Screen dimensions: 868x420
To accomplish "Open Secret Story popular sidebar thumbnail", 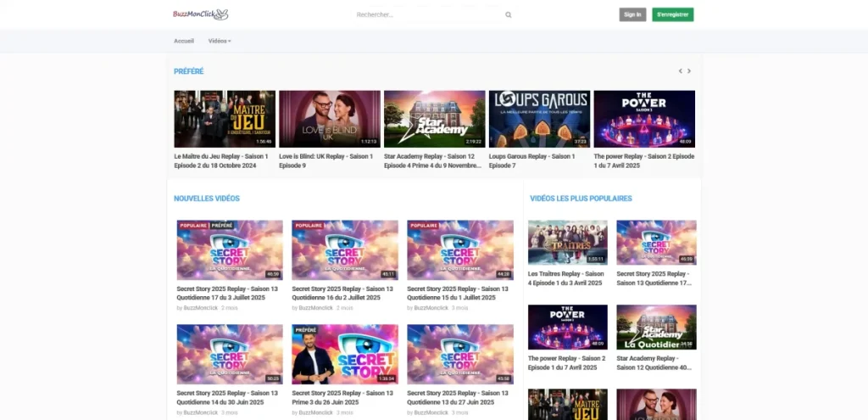I will [657, 242].
